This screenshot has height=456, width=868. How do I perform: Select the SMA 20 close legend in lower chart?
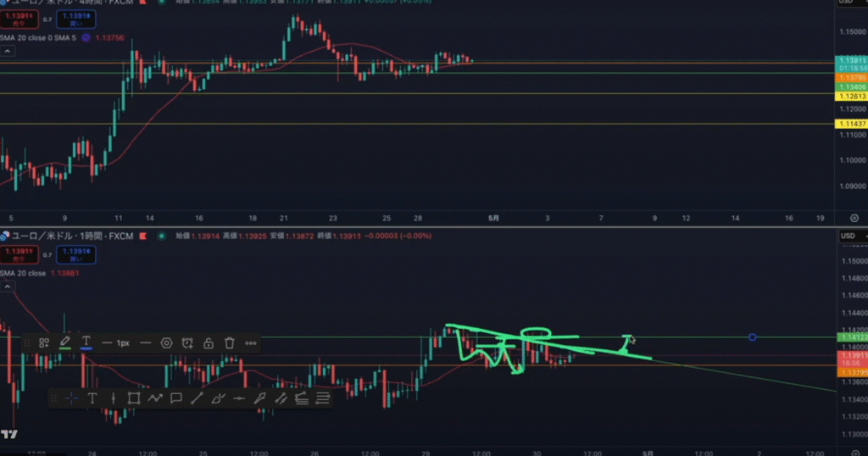(x=23, y=274)
